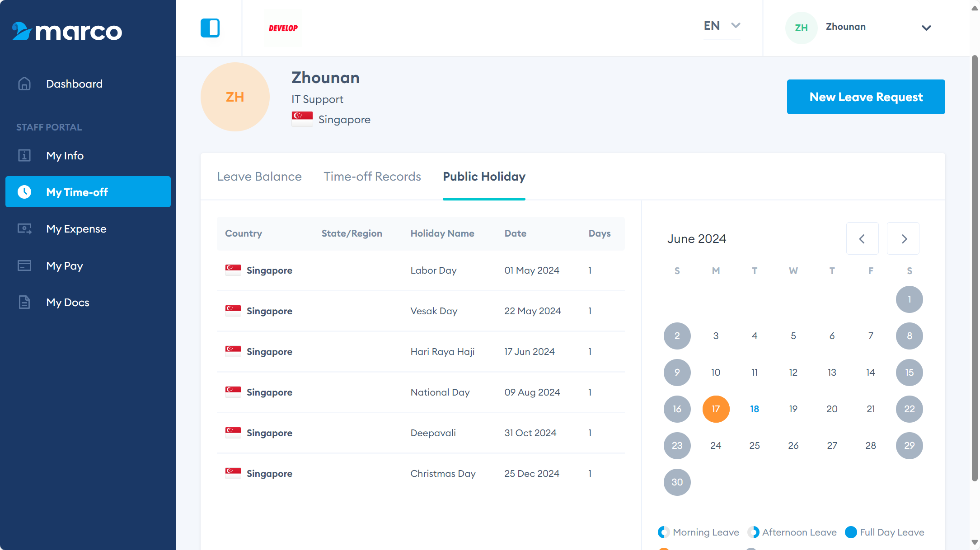
Task: Switch to Leave Balance tab
Action: (x=259, y=177)
